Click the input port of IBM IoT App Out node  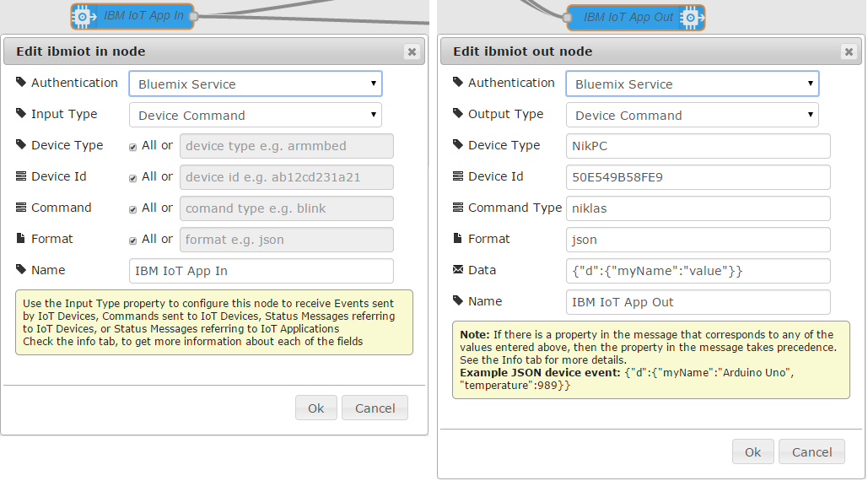[567, 18]
